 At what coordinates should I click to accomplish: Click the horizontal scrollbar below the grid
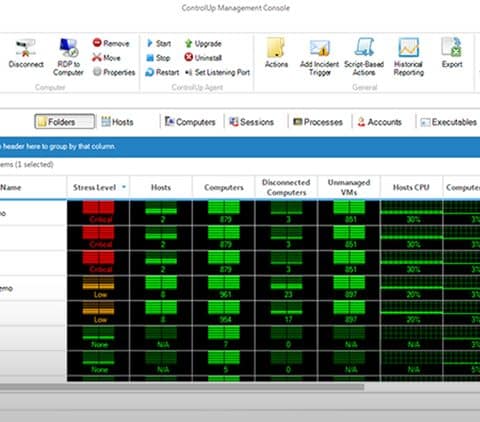pyautogui.click(x=182, y=387)
